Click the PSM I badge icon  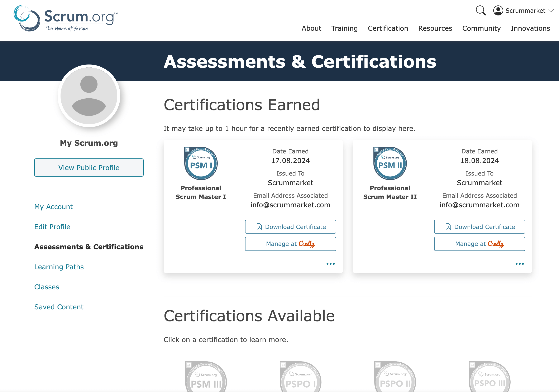pyautogui.click(x=201, y=163)
